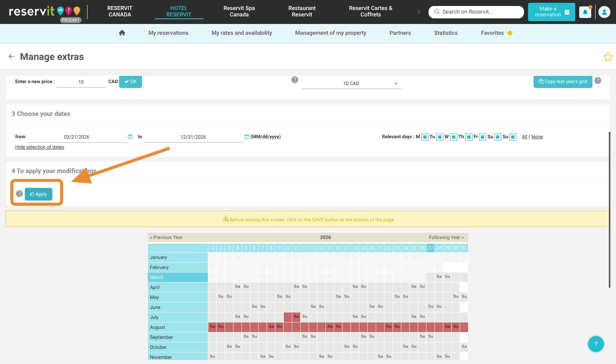This screenshot has width=616, height=364.
Task: Toggle the Saturday relevant day checkbox
Action: pyautogui.click(x=498, y=137)
